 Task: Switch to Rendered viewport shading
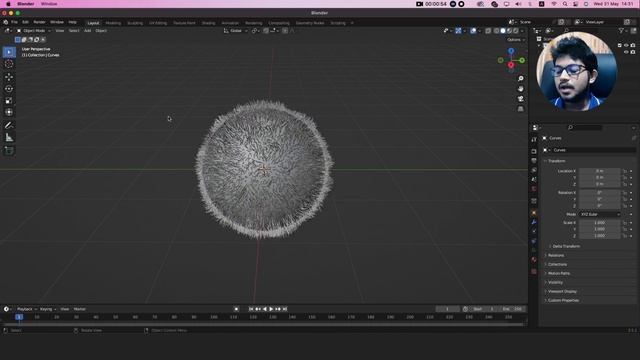click(516, 31)
